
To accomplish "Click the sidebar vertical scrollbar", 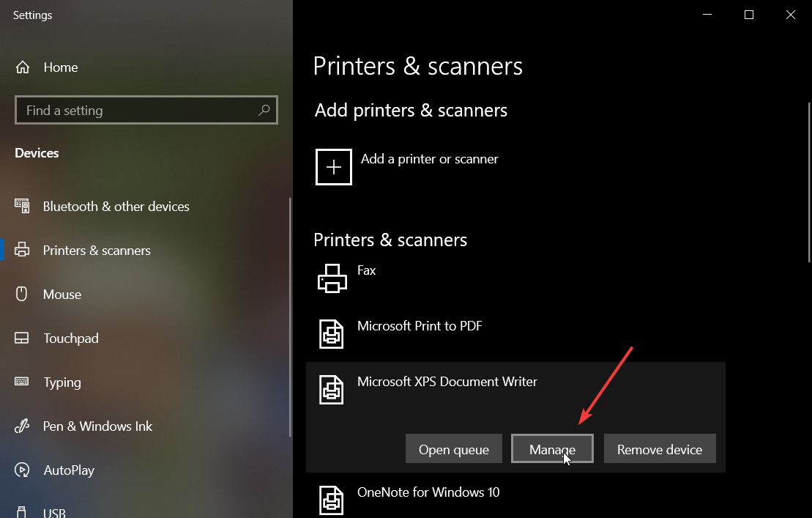I will 290,317.
